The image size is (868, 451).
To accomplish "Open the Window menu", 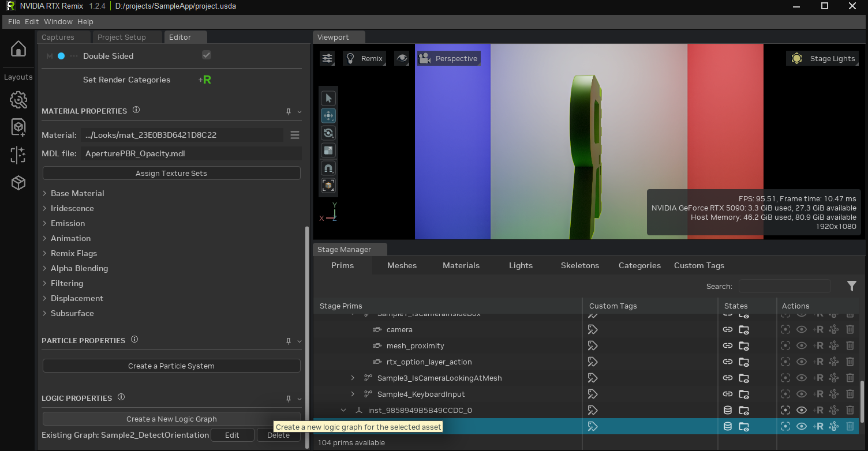I will click(x=58, y=21).
